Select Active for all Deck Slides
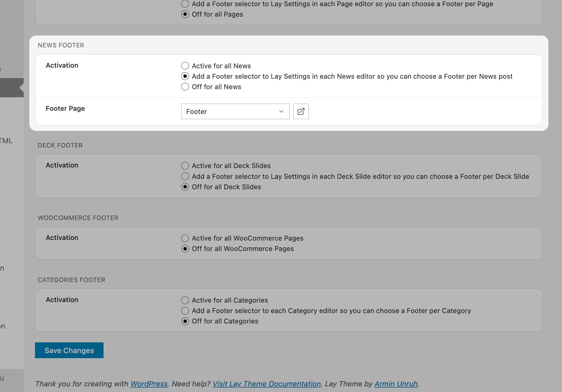The width and height of the screenshot is (562, 392). [185, 166]
